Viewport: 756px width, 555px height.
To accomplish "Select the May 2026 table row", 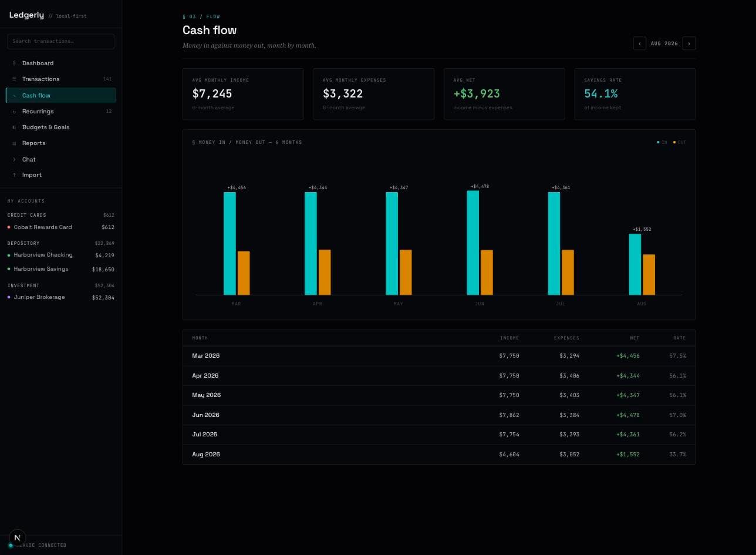I will [439, 395].
